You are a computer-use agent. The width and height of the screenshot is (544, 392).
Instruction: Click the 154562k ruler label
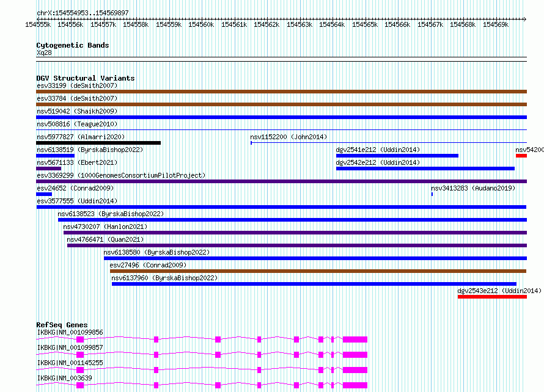point(266,24)
